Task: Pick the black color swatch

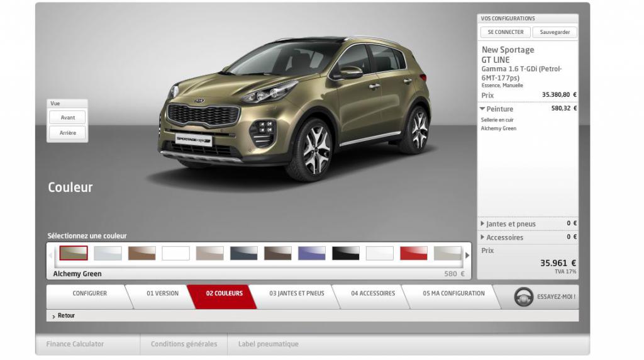Action: point(346,253)
